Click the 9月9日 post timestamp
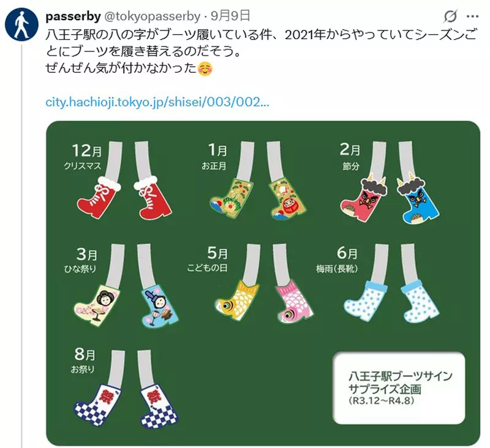490x448 pixels. (230, 16)
